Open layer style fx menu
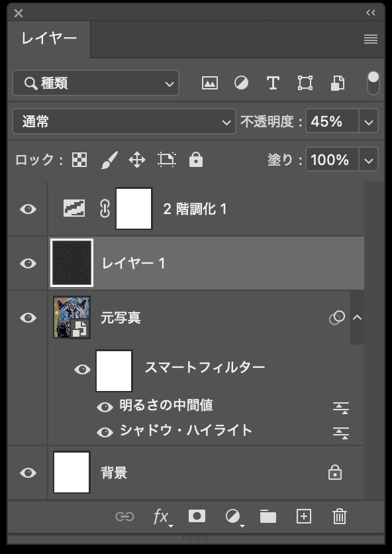Viewport: 392px width, 554px height. coord(162,517)
